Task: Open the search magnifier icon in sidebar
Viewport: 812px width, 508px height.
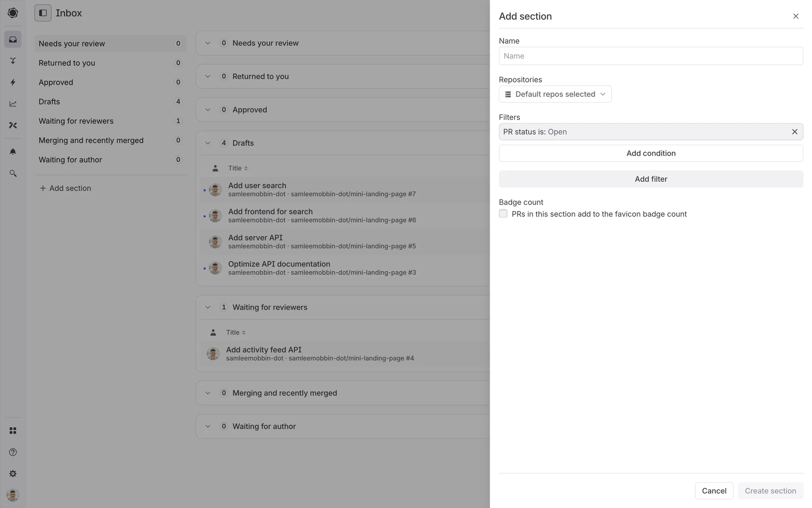Action: coord(13,174)
